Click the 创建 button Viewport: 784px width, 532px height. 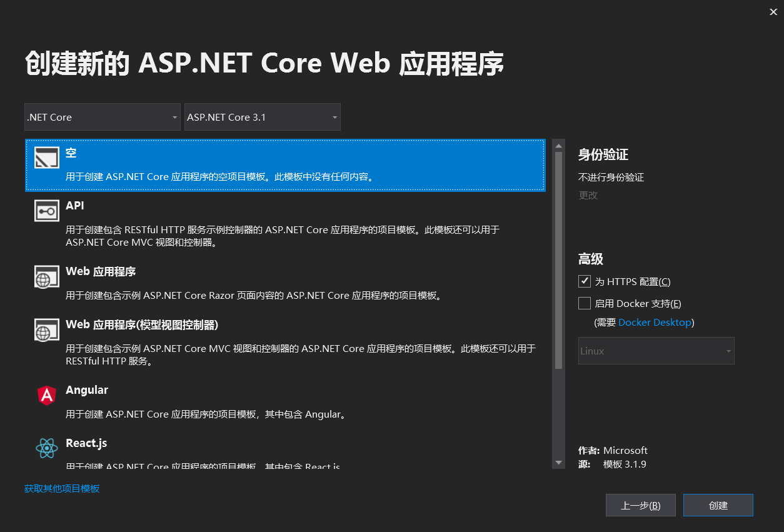[x=718, y=505]
